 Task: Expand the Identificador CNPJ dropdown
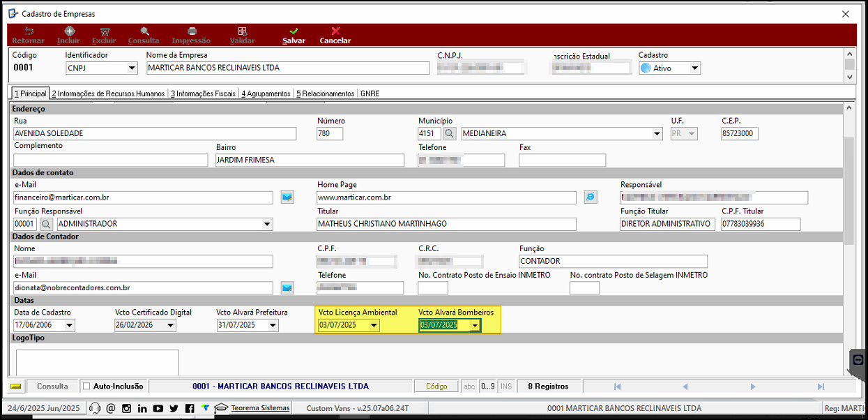[x=132, y=68]
